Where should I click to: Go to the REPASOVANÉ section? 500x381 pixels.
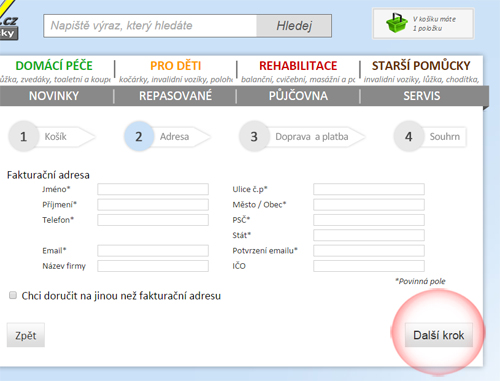(x=175, y=96)
